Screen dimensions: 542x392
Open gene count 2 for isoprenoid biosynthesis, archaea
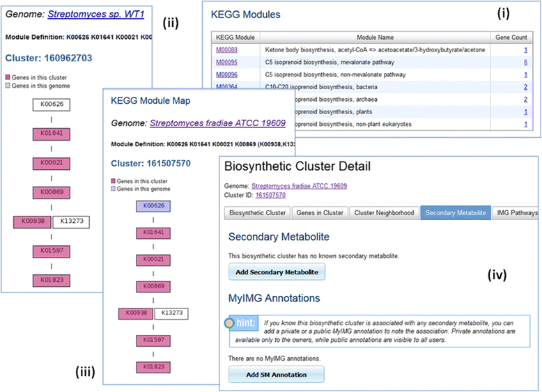525,100
